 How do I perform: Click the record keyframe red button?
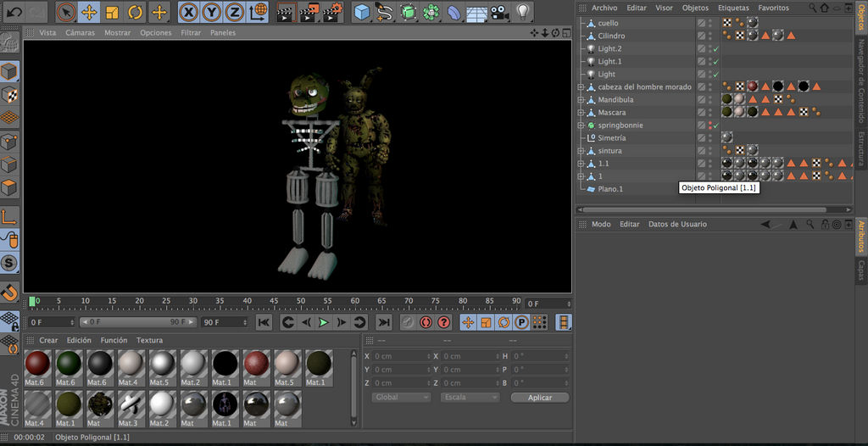coord(426,322)
